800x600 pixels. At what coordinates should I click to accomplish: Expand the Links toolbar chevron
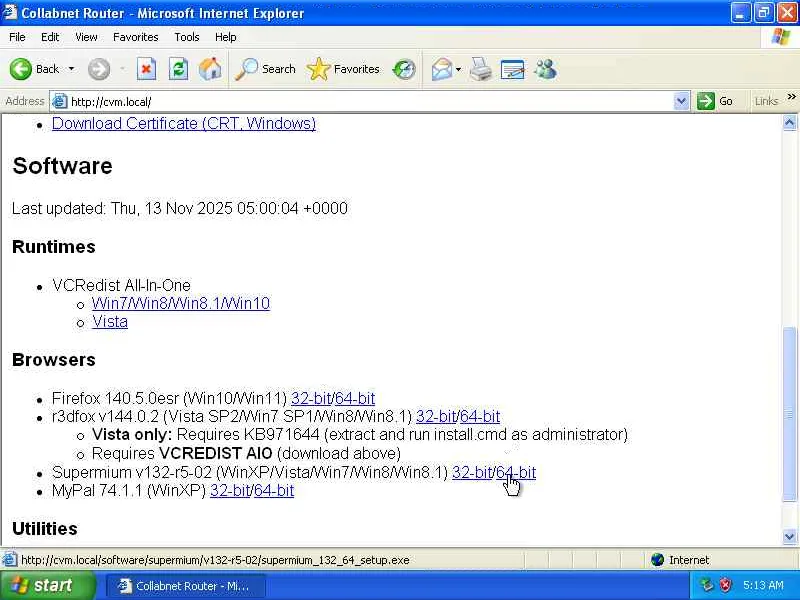pos(791,97)
